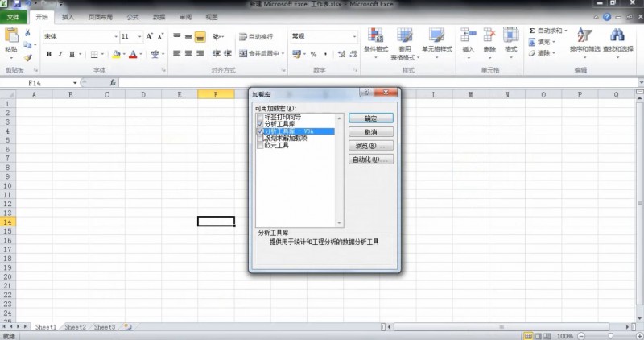Switch to Page Break Preview in status bar

547,336
